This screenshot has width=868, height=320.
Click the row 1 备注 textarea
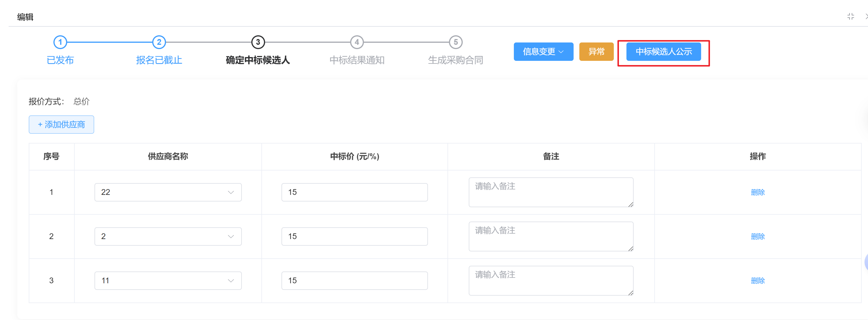tap(551, 192)
